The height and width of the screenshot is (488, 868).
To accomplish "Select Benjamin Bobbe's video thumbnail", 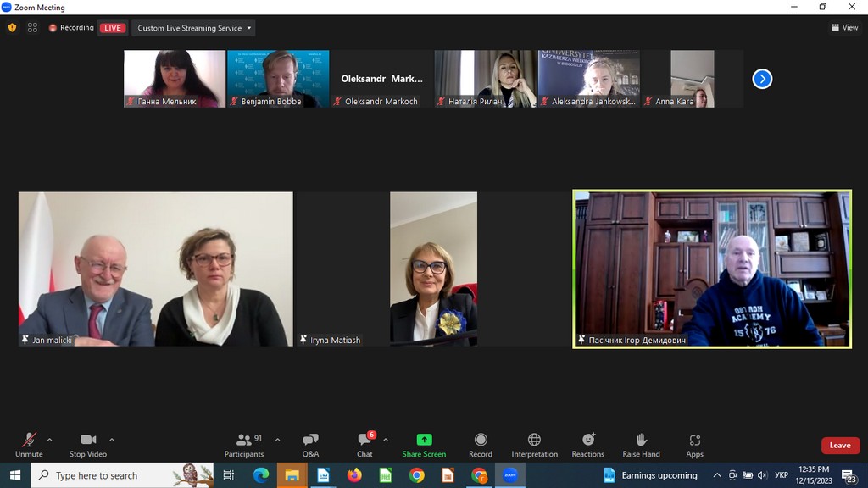I will coord(278,79).
